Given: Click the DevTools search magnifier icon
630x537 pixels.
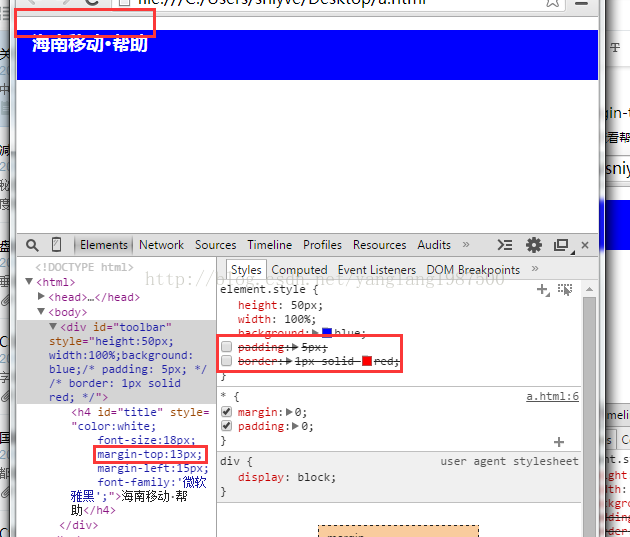Looking at the screenshot, I should [32, 245].
